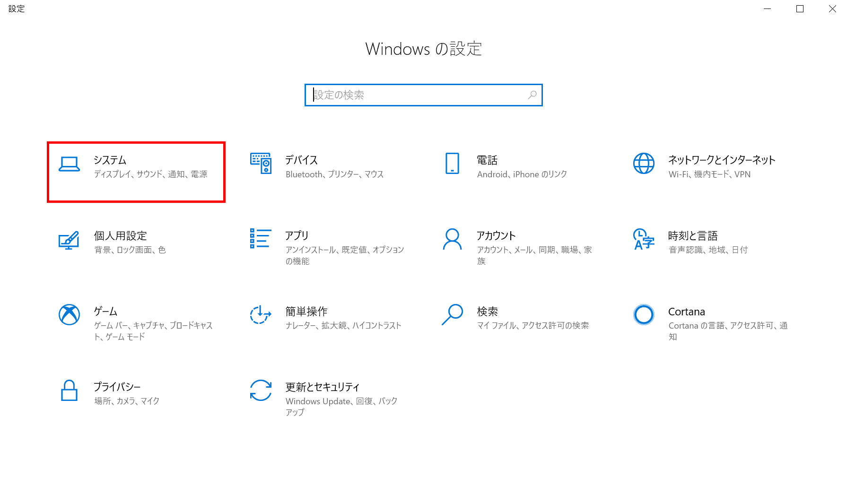Minimize the 設定 window

tap(768, 9)
